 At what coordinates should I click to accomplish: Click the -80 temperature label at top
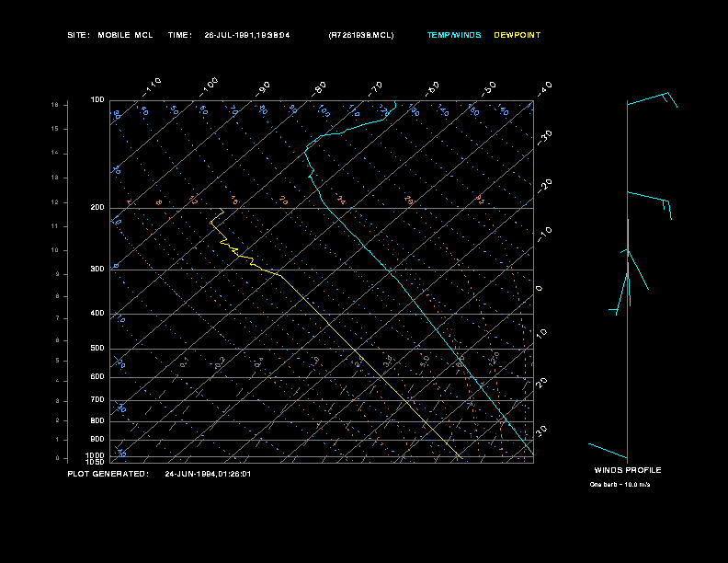pyautogui.click(x=319, y=89)
